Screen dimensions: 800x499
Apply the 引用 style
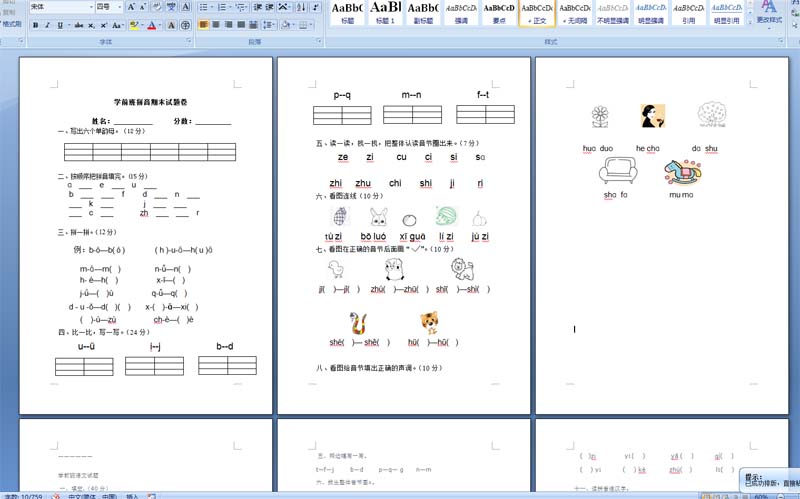[x=688, y=13]
